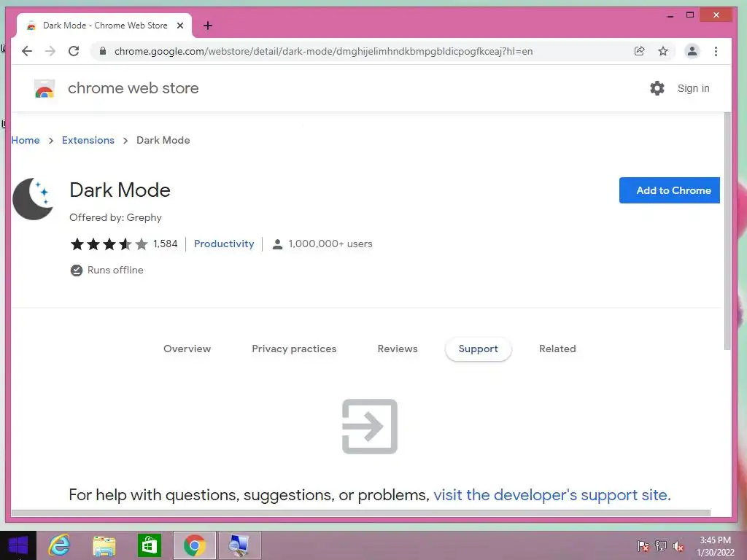Open the Chrome three-dot menu
The width and height of the screenshot is (747, 560).
716,51
